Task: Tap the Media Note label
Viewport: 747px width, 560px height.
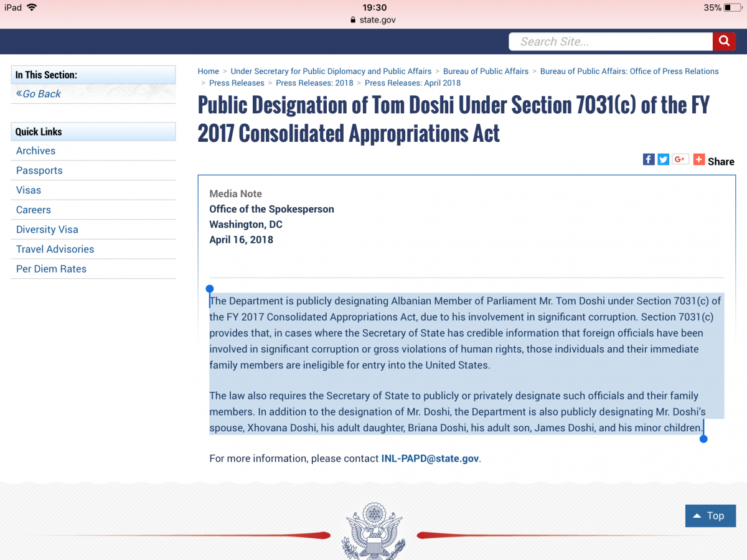Action: (235, 194)
